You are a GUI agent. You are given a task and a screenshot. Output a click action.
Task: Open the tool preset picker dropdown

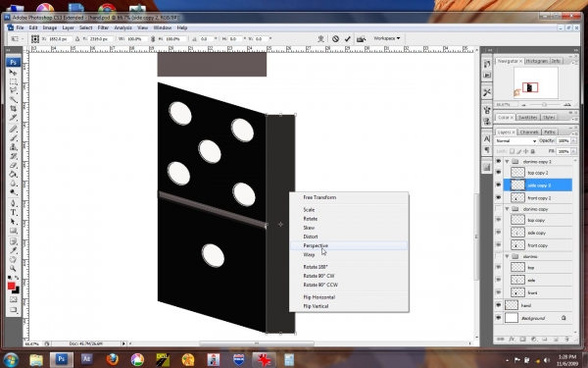[x=17, y=38]
